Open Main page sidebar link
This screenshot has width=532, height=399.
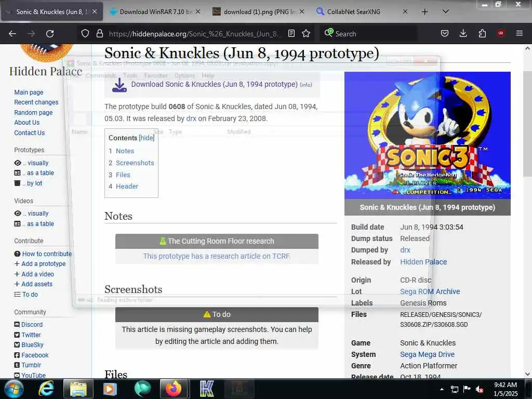(29, 92)
